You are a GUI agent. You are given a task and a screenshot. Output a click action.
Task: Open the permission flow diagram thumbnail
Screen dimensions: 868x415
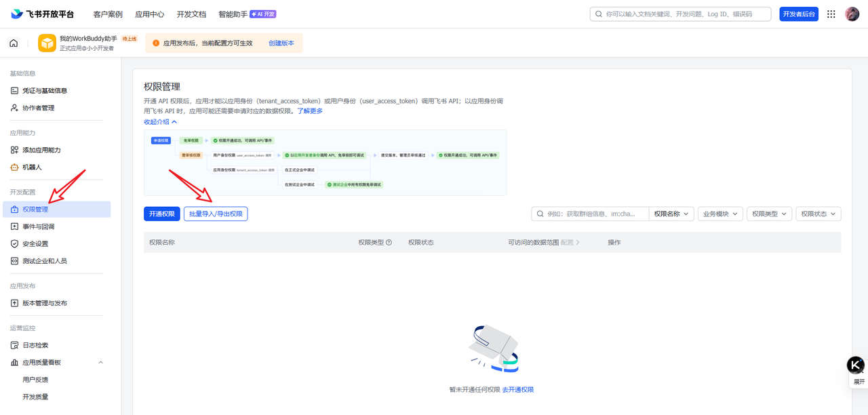click(325, 163)
